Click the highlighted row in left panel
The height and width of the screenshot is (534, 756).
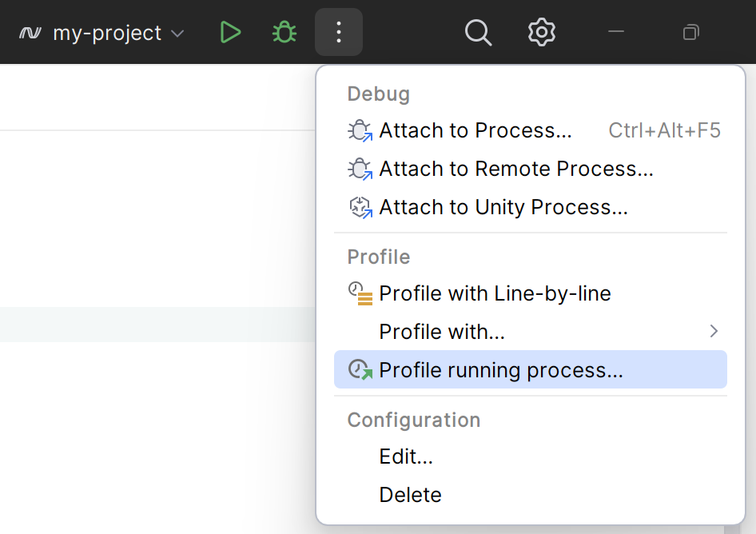coord(158,325)
